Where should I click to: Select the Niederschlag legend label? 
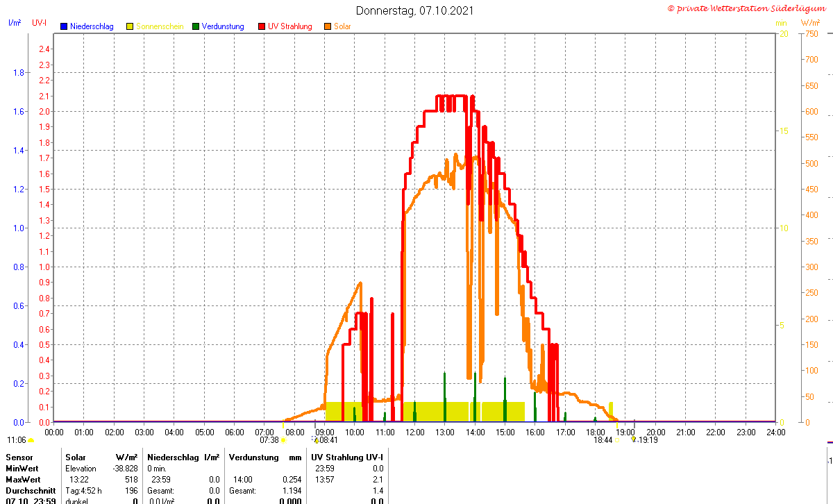point(92,26)
